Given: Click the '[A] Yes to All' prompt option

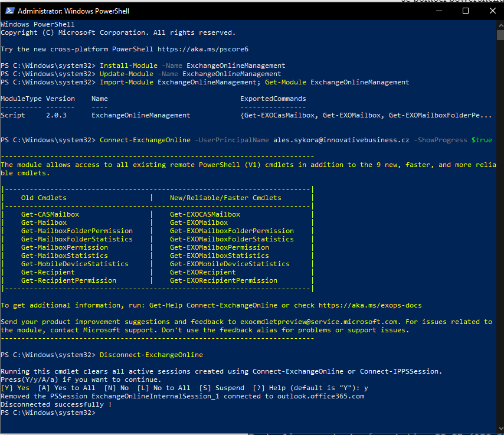Looking at the screenshot, I should click(x=67, y=388).
